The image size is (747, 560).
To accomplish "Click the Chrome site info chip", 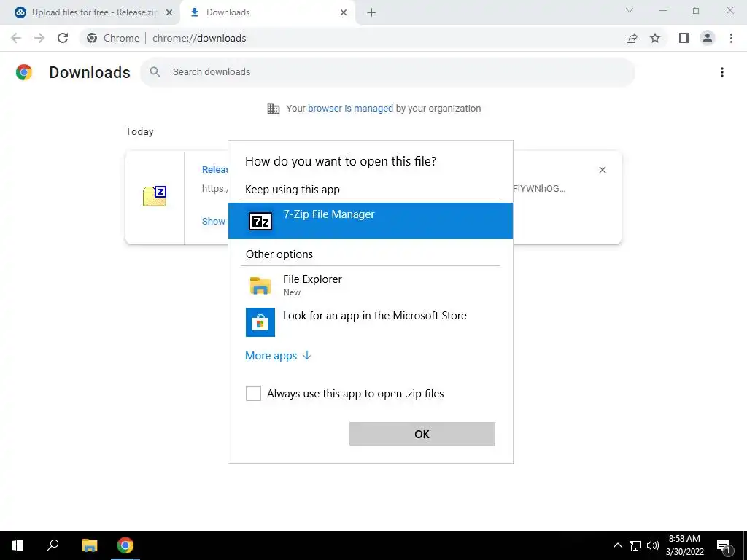I will point(113,38).
